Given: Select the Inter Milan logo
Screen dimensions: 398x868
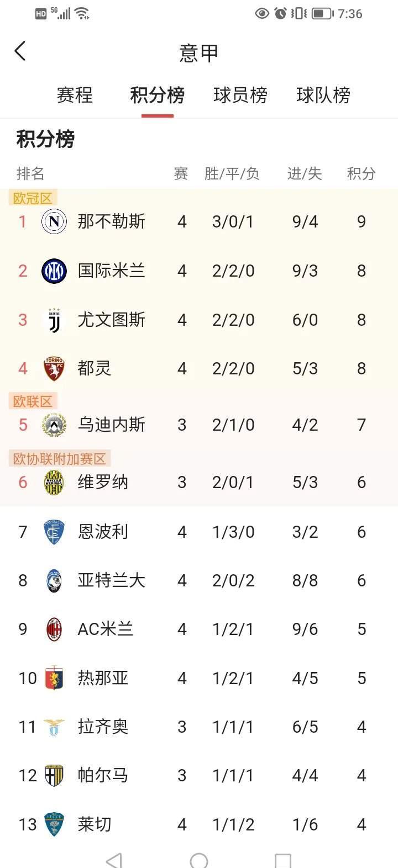Looking at the screenshot, I should (54, 271).
